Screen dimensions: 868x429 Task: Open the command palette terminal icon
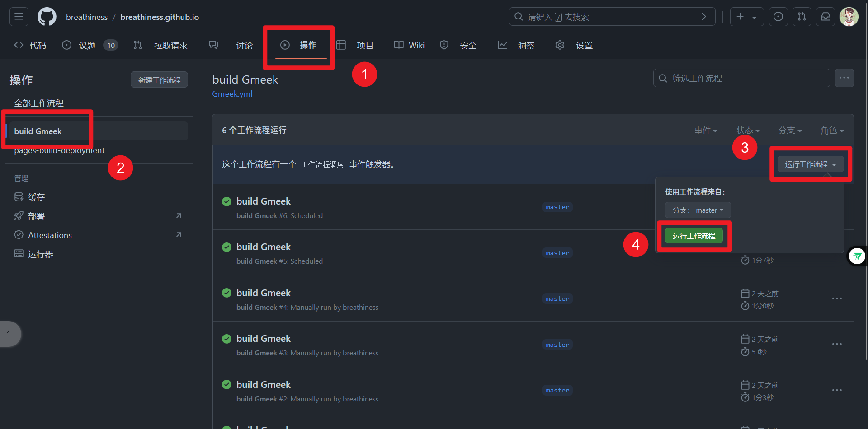707,16
